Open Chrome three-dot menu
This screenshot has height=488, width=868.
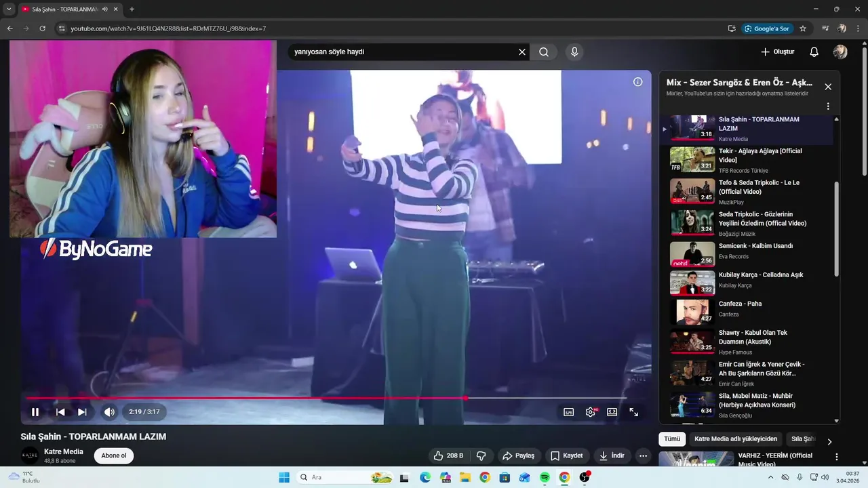pyautogui.click(x=858, y=28)
